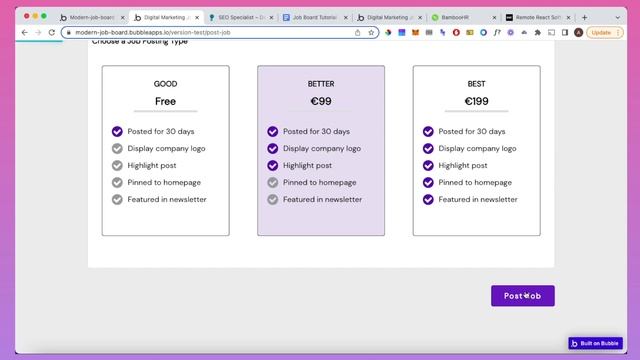640x360 pixels.
Task: Open the f? font finder extension
Action: (497, 32)
